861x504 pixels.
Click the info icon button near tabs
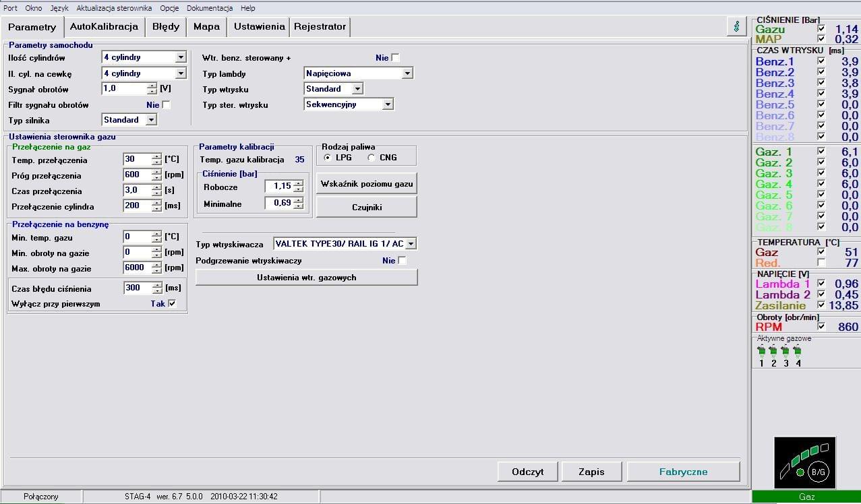coord(737,26)
